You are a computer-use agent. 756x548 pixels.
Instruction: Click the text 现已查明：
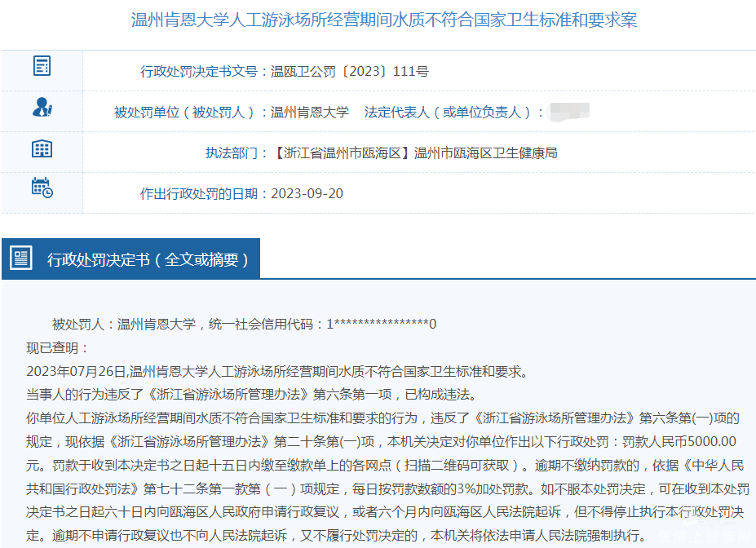coord(57,347)
